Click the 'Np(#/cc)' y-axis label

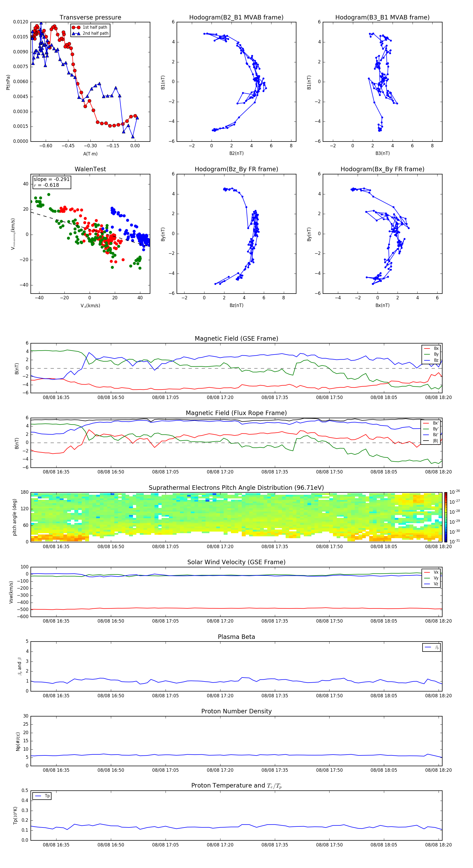click(x=18, y=741)
